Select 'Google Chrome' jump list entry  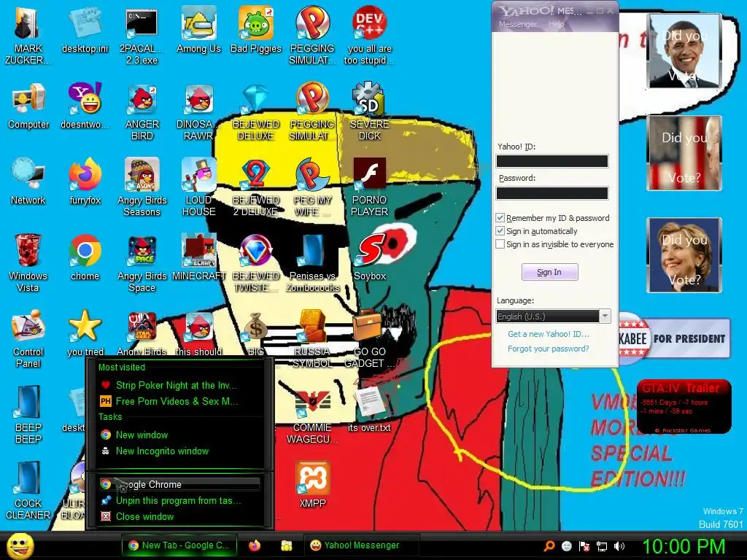pos(179,484)
